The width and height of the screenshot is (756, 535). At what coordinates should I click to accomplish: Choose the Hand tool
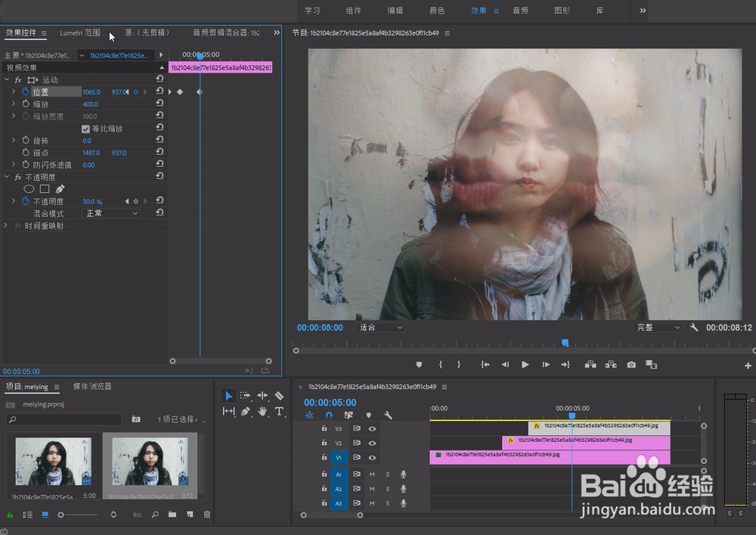pyautogui.click(x=262, y=412)
